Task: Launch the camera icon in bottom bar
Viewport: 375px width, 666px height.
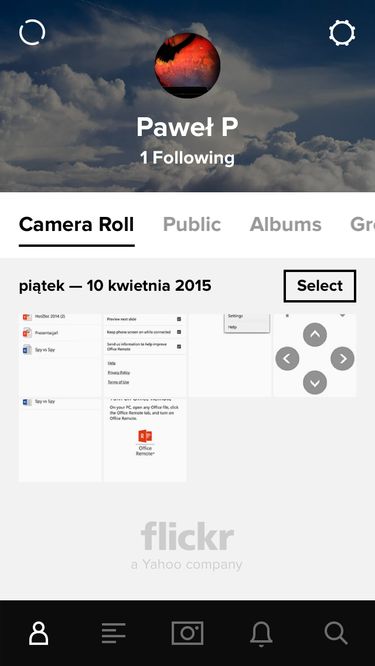Action: pyautogui.click(x=187, y=633)
